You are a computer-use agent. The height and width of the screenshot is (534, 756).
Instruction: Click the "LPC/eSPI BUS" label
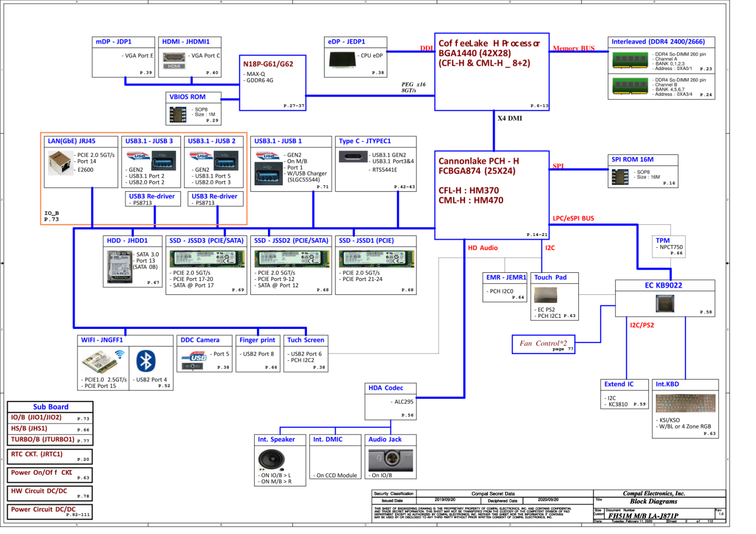click(x=573, y=218)
